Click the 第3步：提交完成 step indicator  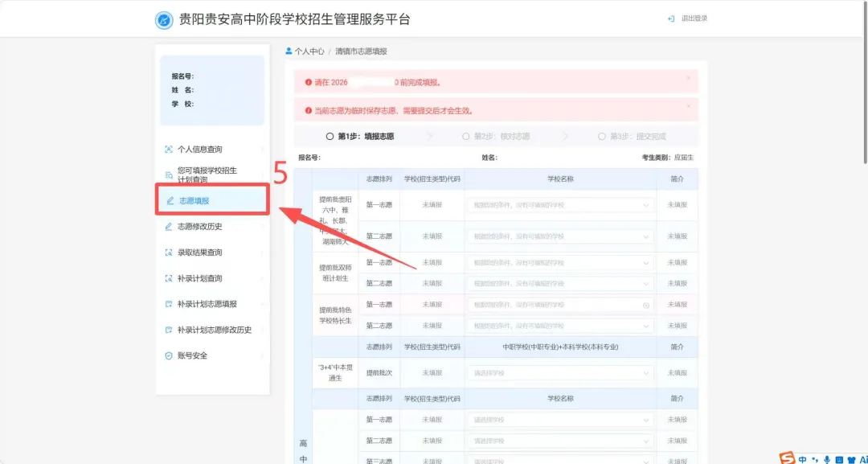(632, 136)
